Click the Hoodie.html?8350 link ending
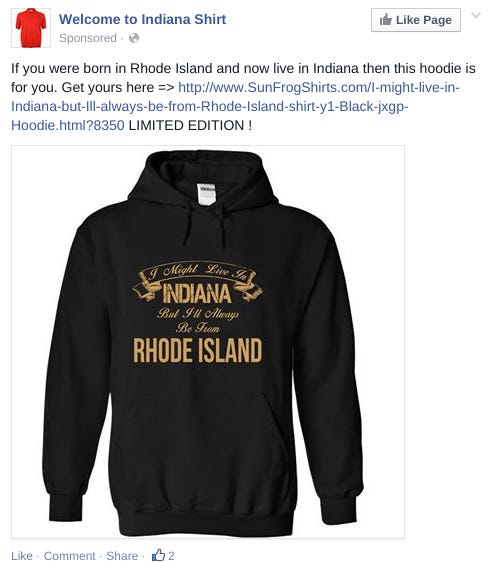 68,125
